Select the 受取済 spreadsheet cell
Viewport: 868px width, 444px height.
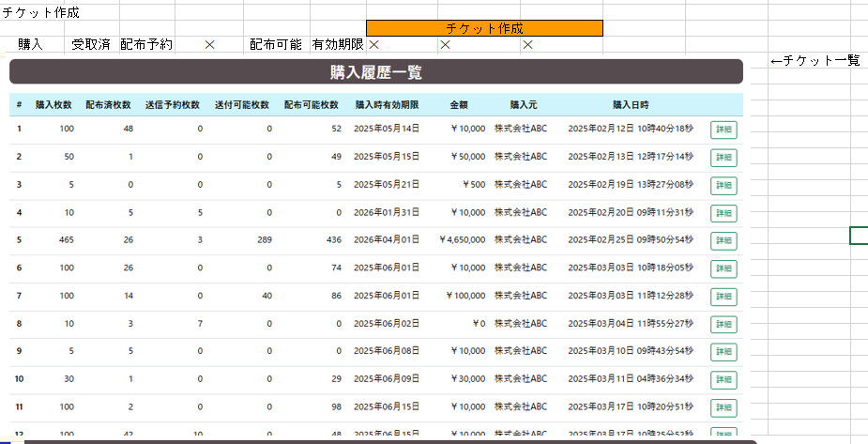(x=91, y=44)
